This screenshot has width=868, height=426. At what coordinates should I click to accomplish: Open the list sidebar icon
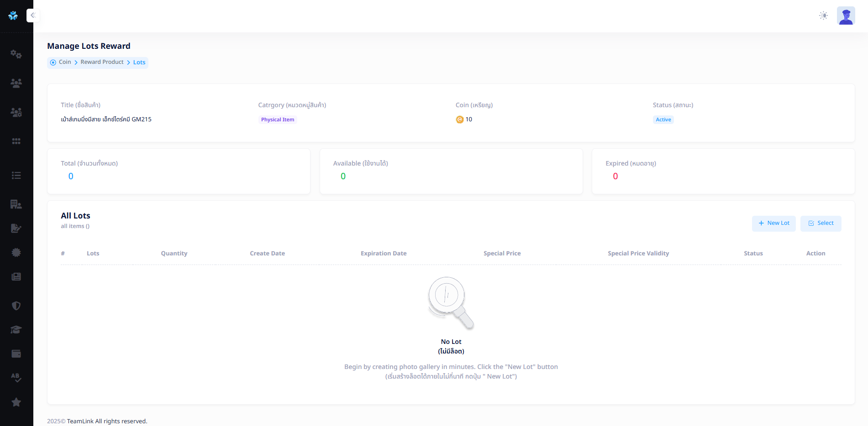point(16,176)
